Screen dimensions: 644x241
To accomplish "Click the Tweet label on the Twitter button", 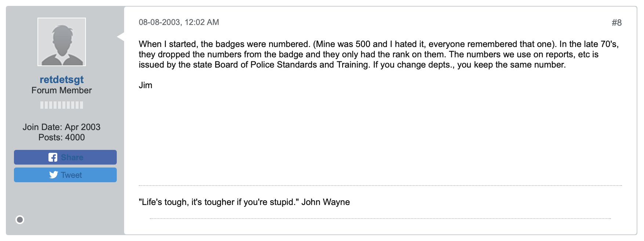I will (72, 175).
